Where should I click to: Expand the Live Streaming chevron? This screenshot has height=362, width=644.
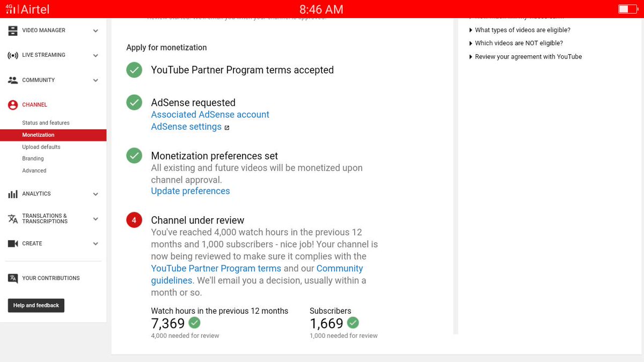point(96,55)
